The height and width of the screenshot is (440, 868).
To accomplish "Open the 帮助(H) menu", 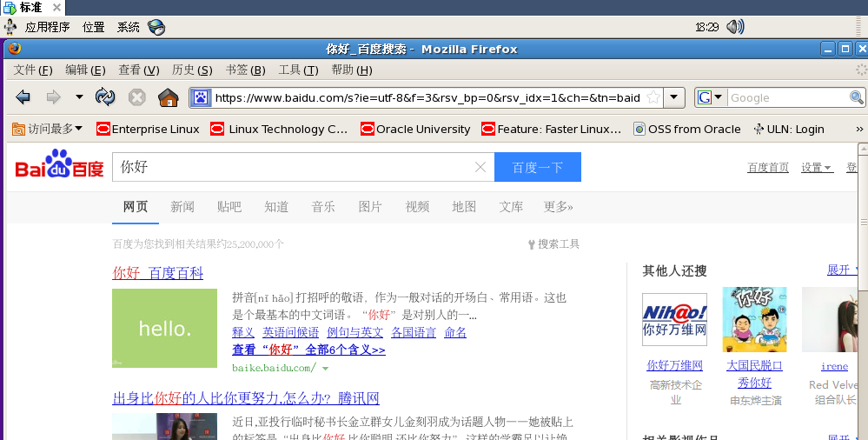I will tap(352, 70).
